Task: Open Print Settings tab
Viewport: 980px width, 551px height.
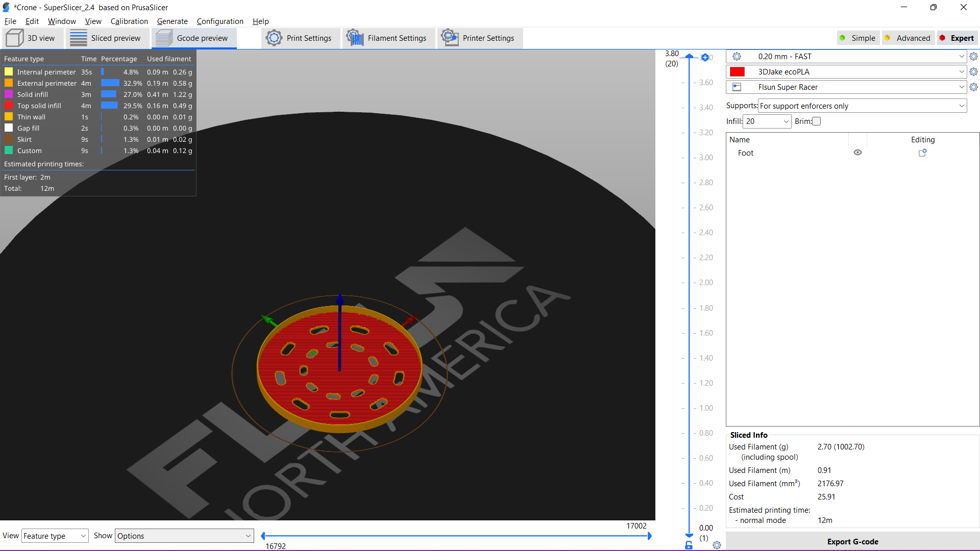Action: point(300,38)
